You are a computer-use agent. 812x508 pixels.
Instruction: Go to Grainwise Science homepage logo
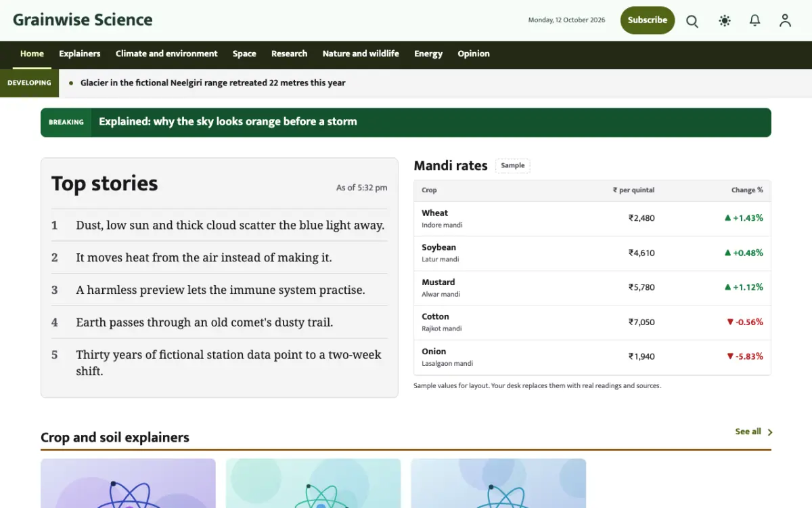pos(83,20)
